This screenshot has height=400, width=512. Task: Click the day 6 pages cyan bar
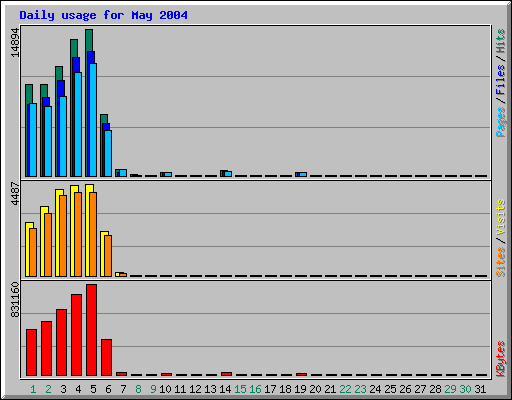pos(108,153)
